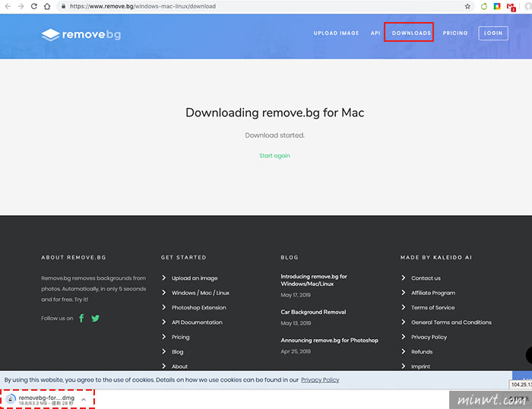Screen dimensions: 532x409
Task: Click the remove.bg logo
Action: point(81,35)
